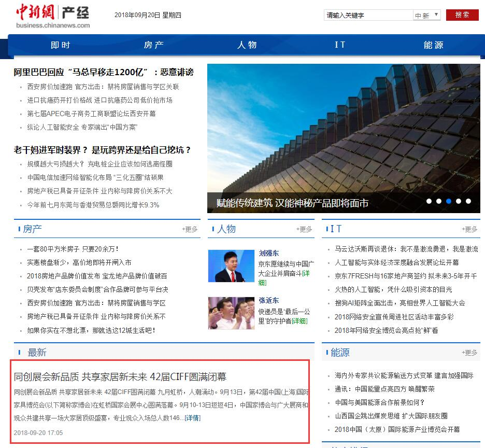Open the IT navigation tab
The width and height of the screenshot is (485, 448).
340,45
